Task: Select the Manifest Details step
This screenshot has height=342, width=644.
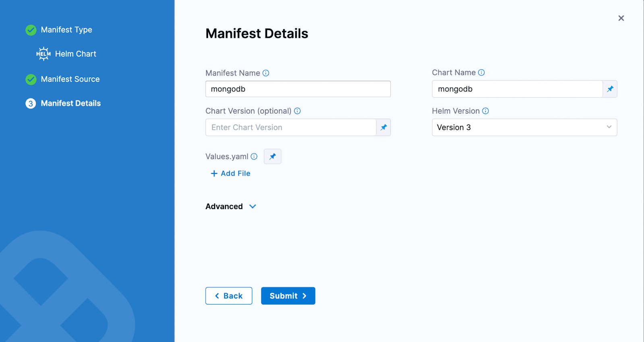Action: (x=70, y=104)
